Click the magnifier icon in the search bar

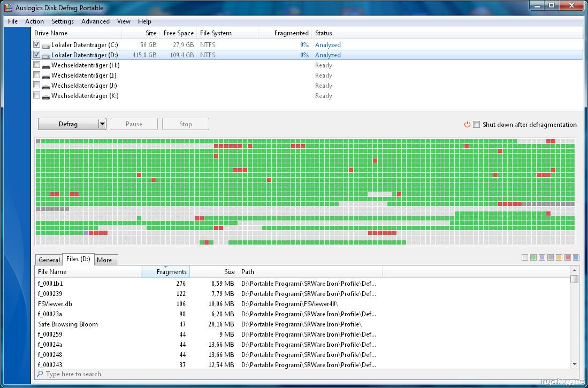point(40,374)
